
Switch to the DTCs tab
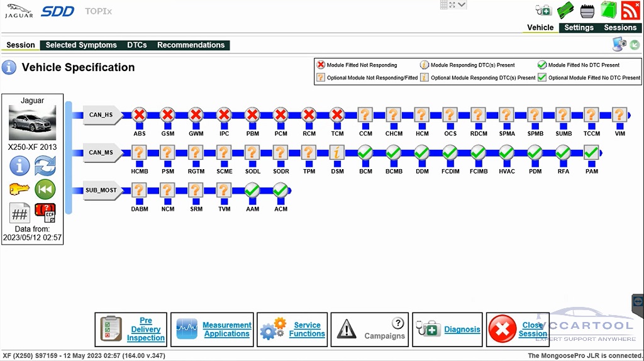click(x=136, y=45)
